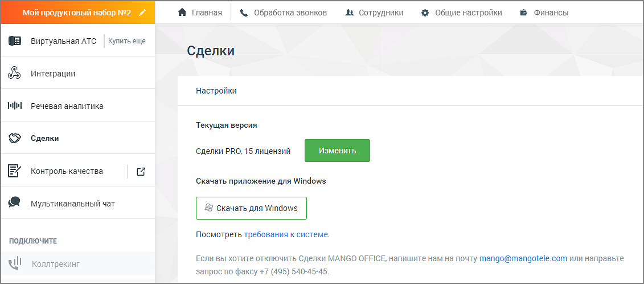Click the gear icon next to Общие настройки

[425, 13]
